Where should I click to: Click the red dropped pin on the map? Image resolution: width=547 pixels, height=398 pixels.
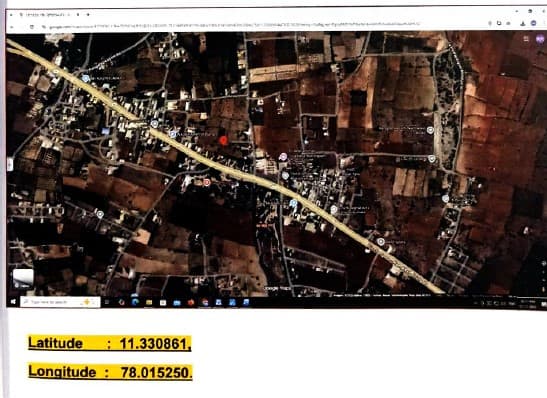(223, 140)
